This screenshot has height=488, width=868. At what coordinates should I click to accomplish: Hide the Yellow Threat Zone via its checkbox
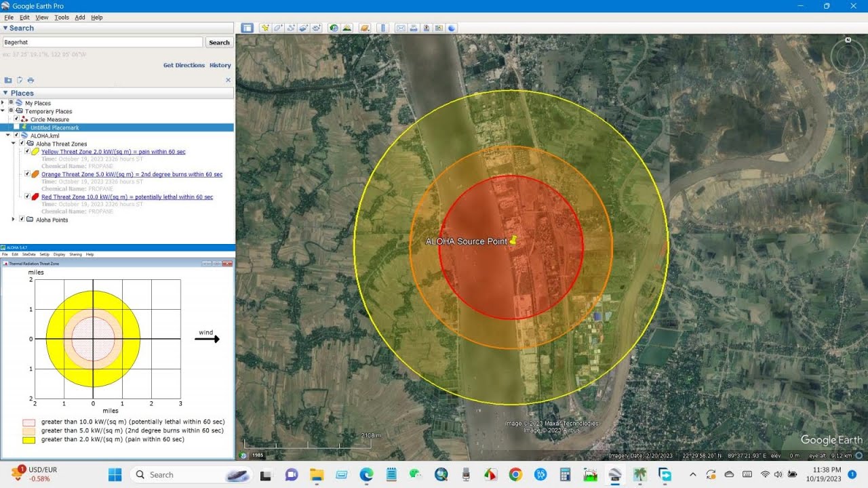pyautogui.click(x=27, y=151)
